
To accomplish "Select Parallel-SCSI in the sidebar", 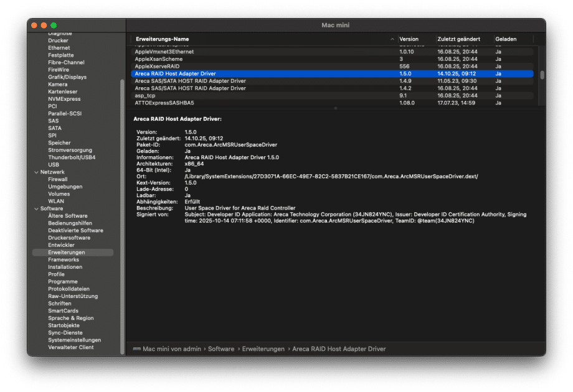I will (65, 113).
